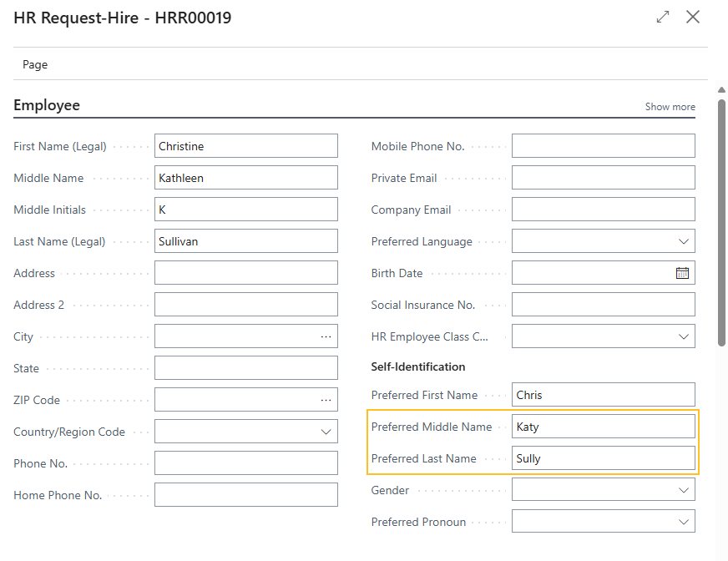Open the Preferred Language dropdown
The width and height of the screenshot is (728, 561).
coord(685,240)
